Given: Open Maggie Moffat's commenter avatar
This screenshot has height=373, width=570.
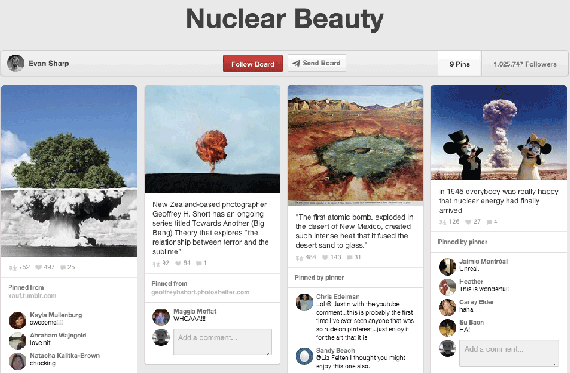Looking at the screenshot, I should 161,317.
